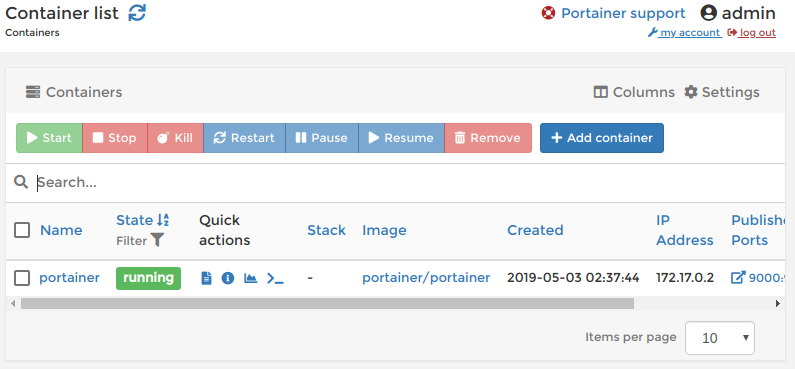This screenshot has height=369, width=795.
Task: Open the items per page dropdown
Action: (719, 338)
